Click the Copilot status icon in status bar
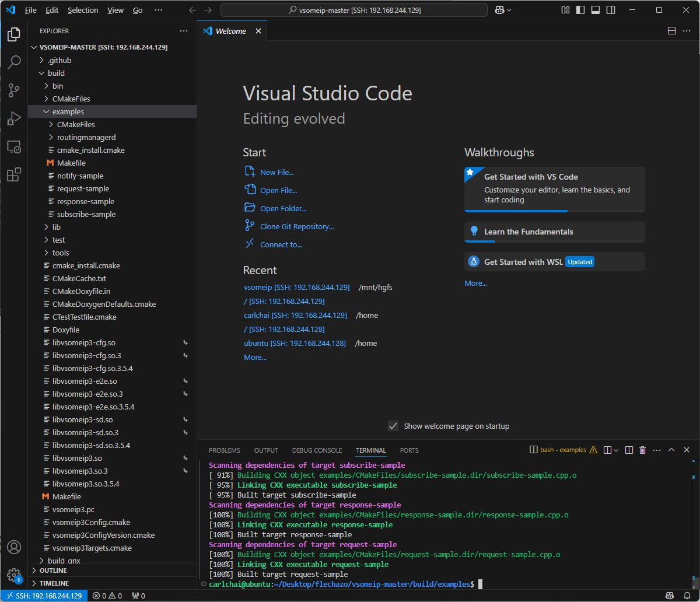Image resolution: width=700 pixels, height=602 pixels. 671,596
